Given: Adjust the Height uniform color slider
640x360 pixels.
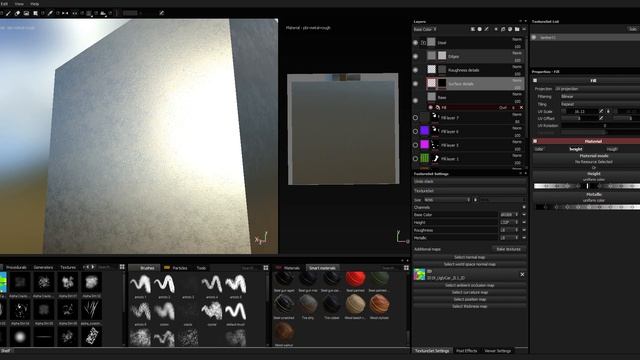Looking at the screenshot, I should click(587, 186).
